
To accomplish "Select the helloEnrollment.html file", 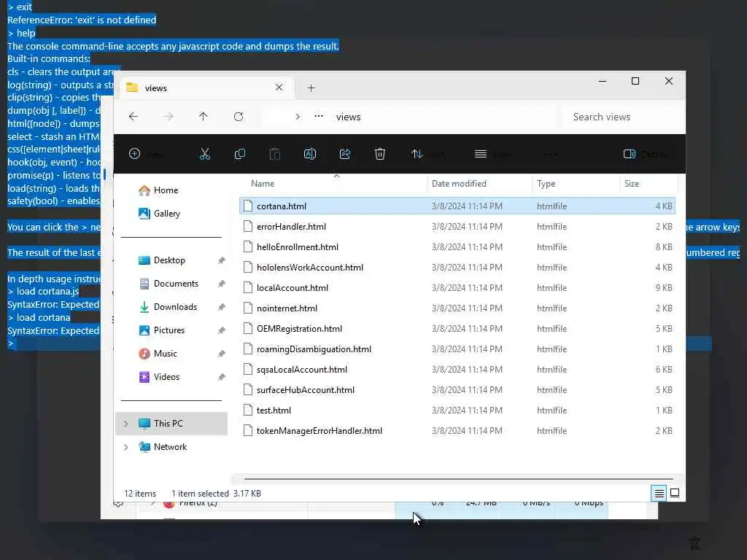I will coord(457,246).
